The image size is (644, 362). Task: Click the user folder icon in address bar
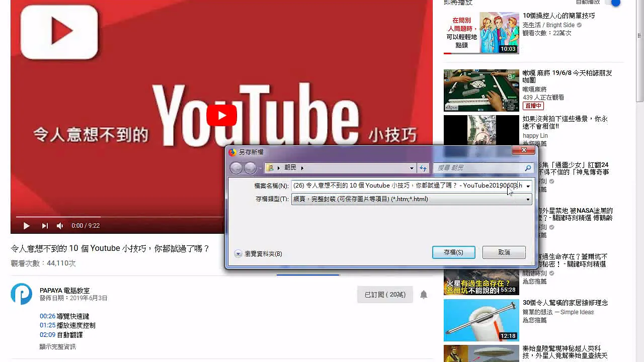coord(270,168)
